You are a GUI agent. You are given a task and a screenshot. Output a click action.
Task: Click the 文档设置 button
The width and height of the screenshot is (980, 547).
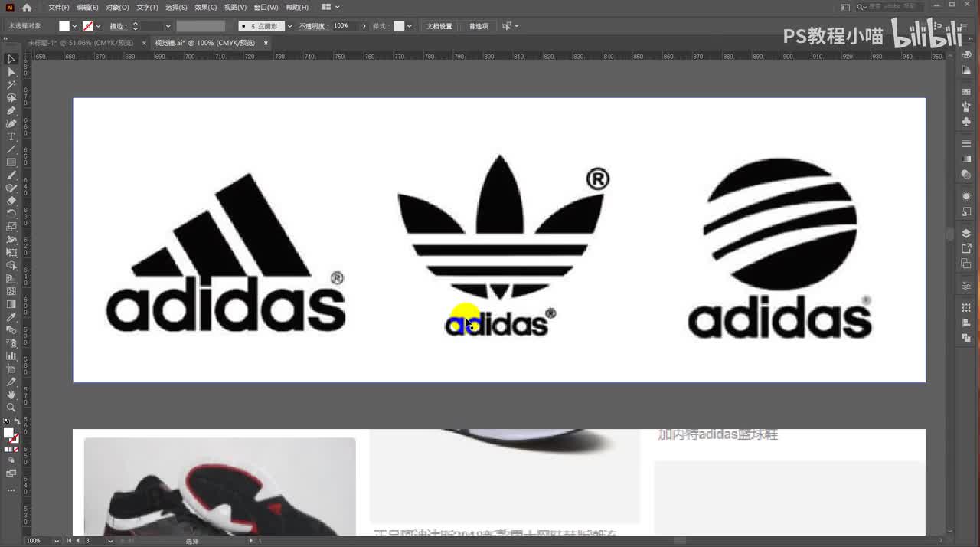[439, 26]
